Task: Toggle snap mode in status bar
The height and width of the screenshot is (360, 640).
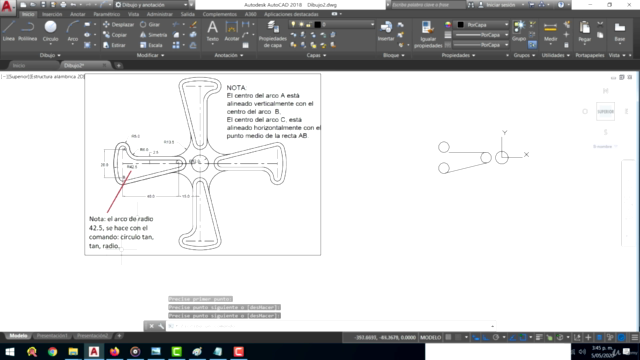Action: [458, 337]
